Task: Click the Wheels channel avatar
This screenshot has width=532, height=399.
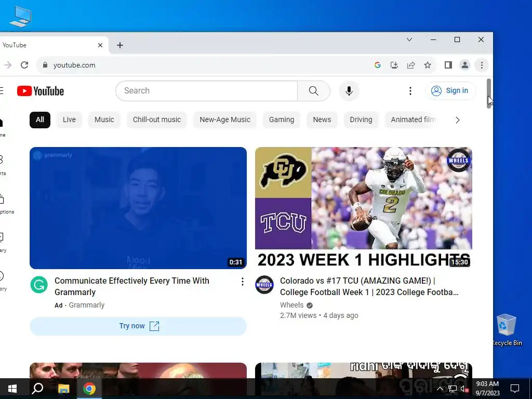Action: click(264, 284)
